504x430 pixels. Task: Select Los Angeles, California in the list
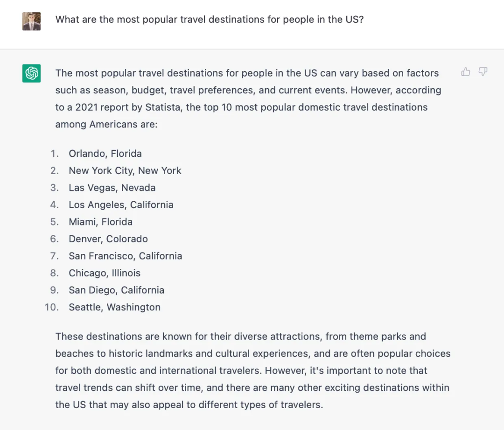point(121,205)
